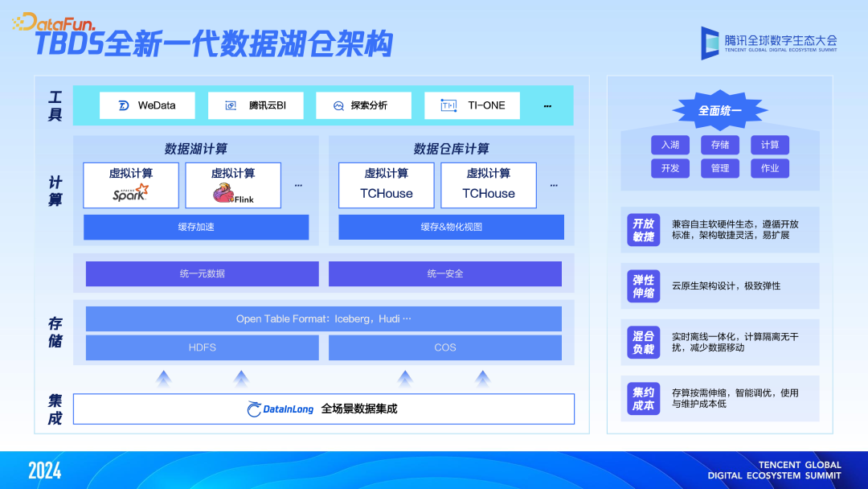This screenshot has height=489, width=868.
Task: Click the DataInLong logo
Action: (x=280, y=409)
